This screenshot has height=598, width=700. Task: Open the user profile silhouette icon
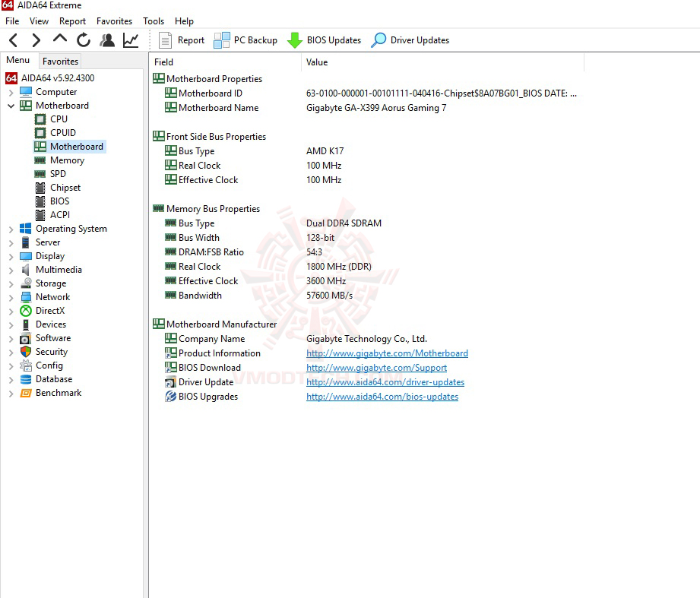107,40
